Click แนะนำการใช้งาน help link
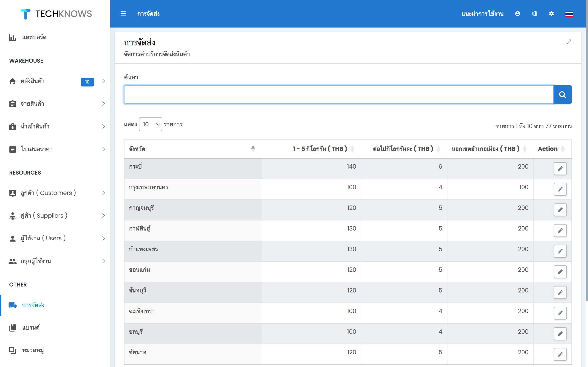The image size is (588, 367). click(483, 14)
